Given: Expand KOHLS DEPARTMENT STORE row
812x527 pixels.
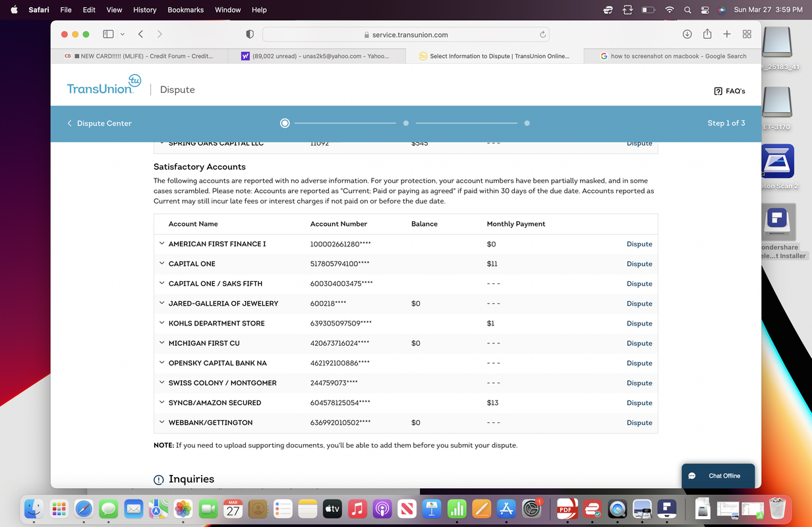Looking at the screenshot, I should pos(161,323).
